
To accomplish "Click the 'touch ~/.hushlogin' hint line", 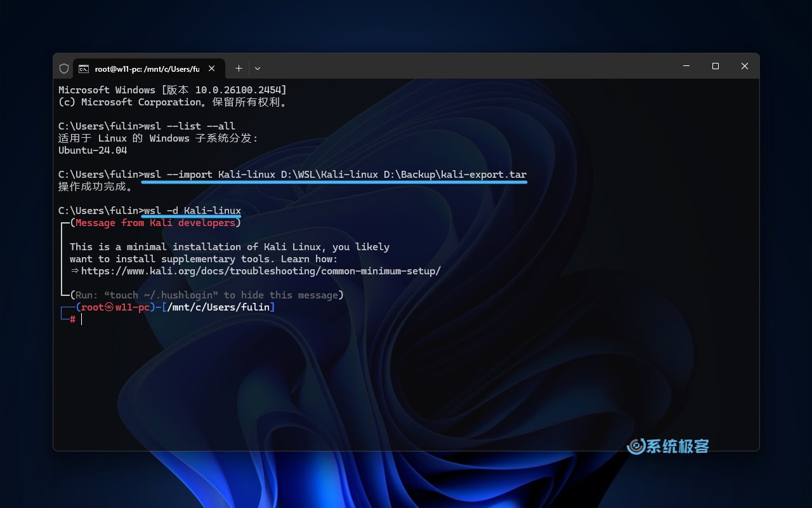I will [207, 295].
